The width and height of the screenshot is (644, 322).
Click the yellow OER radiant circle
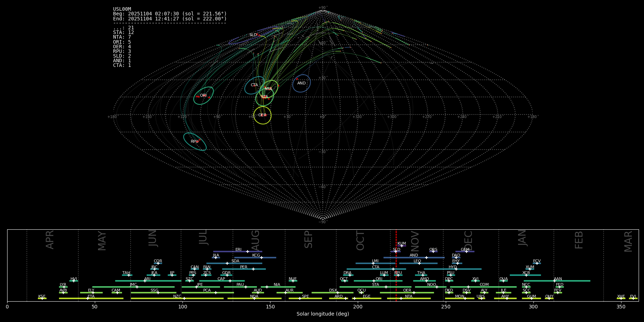[262, 115]
